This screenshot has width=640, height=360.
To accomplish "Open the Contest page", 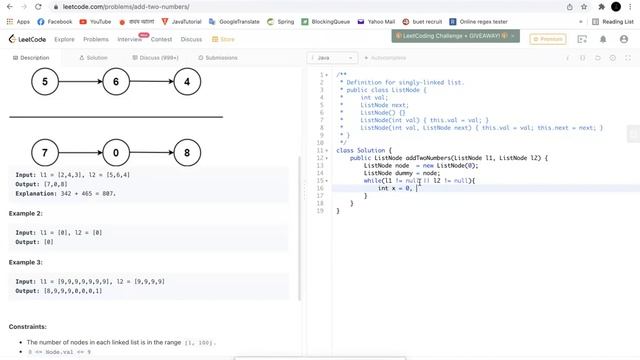I will (x=161, y=39).
